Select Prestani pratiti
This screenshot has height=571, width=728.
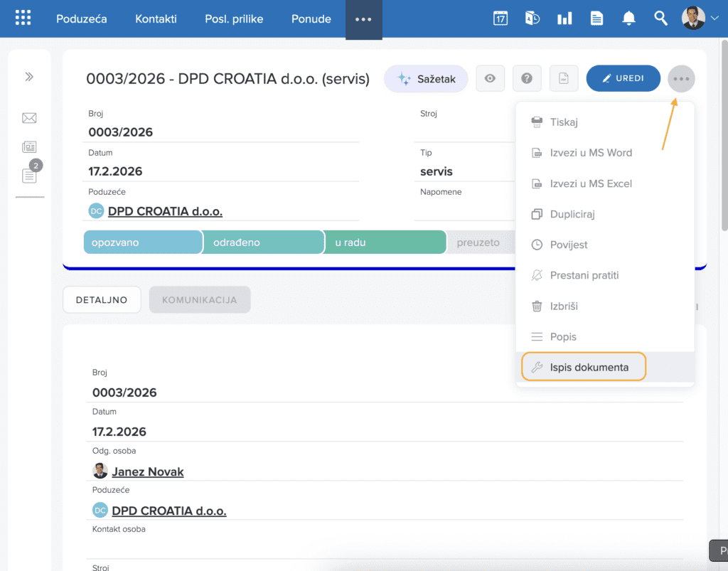coord(605,275)
